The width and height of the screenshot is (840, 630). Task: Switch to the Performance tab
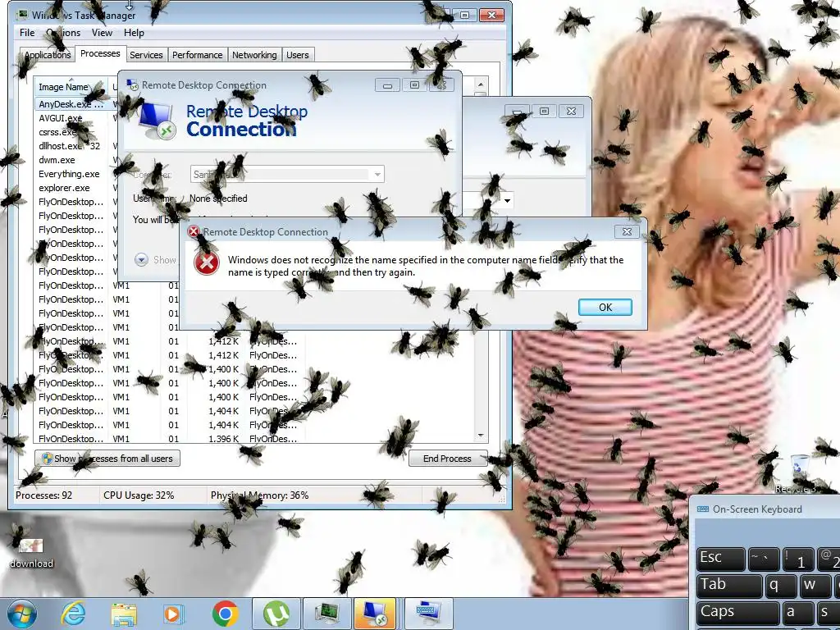coord(197,55)
